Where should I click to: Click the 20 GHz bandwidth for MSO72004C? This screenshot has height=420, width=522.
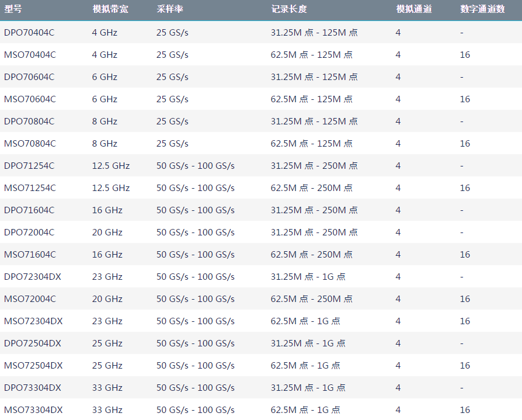pyautogui.click(x=107, y=299)
